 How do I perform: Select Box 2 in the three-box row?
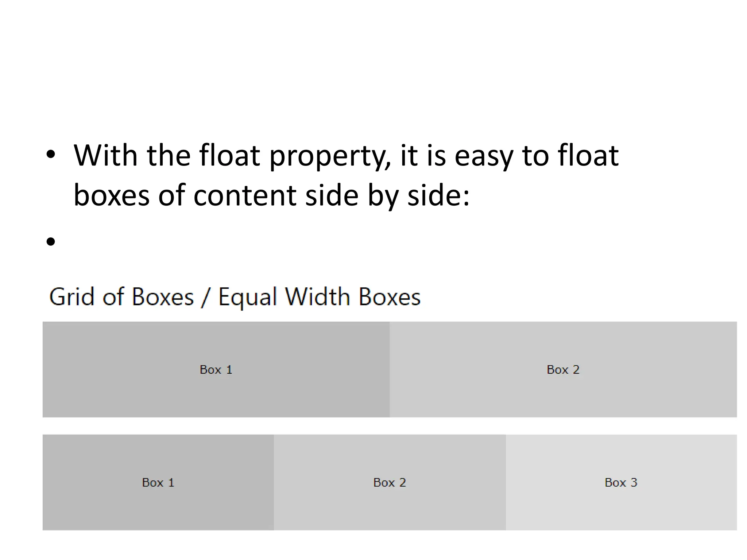pyautogui.click(x=390, y=482)
